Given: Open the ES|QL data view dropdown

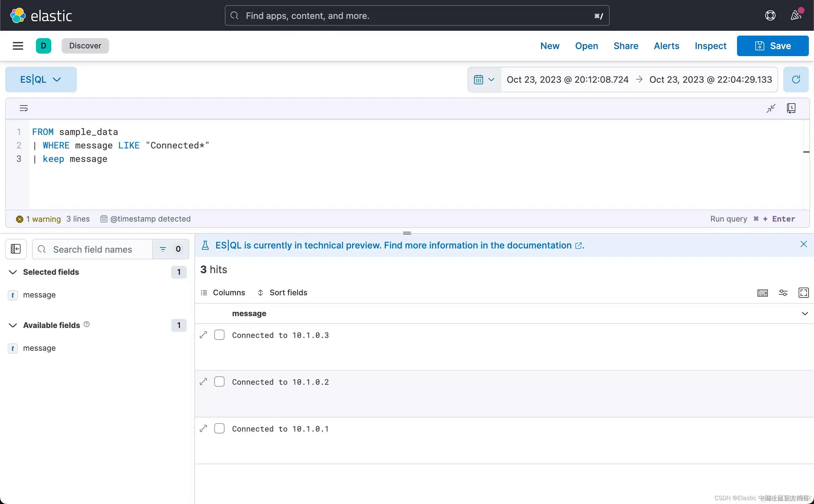Looking at the screenshot, I should click(x=41, y=79).
